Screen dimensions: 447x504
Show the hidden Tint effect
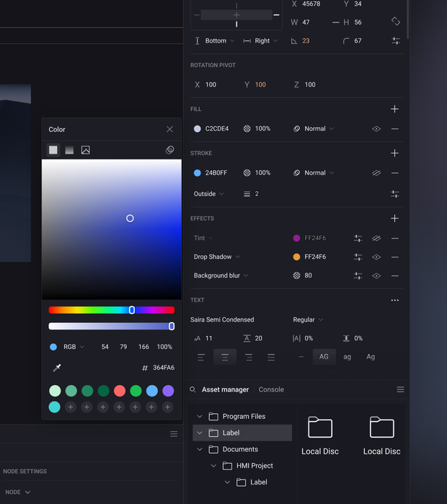click(x=376, y=238)
